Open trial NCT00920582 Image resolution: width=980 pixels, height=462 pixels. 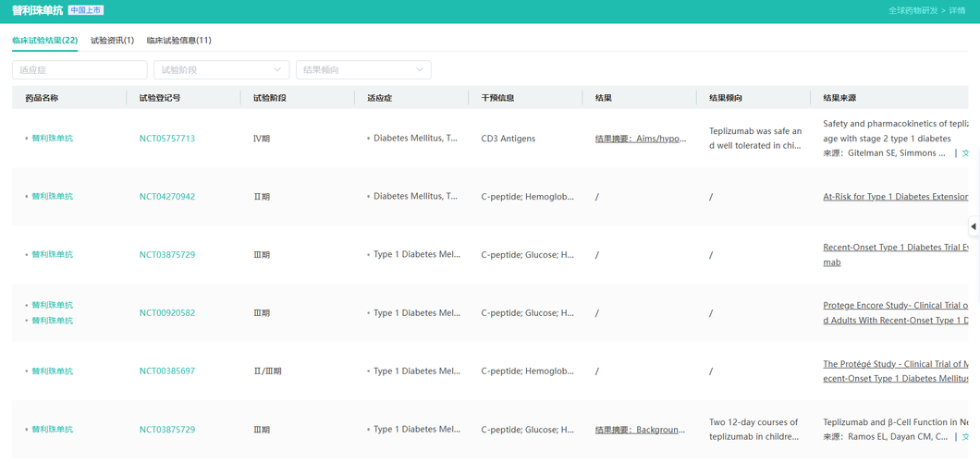(166, 313)
